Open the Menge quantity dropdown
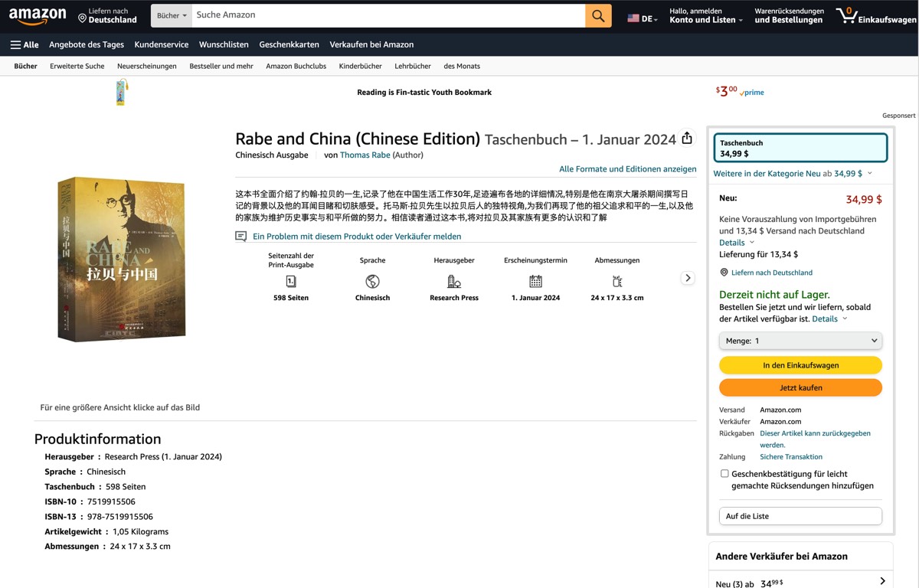Viewport: 919px width, 588px height. pos(800,341)
